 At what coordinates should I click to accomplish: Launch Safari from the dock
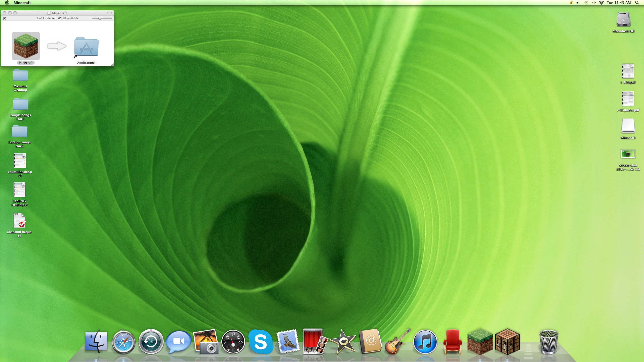123,342
